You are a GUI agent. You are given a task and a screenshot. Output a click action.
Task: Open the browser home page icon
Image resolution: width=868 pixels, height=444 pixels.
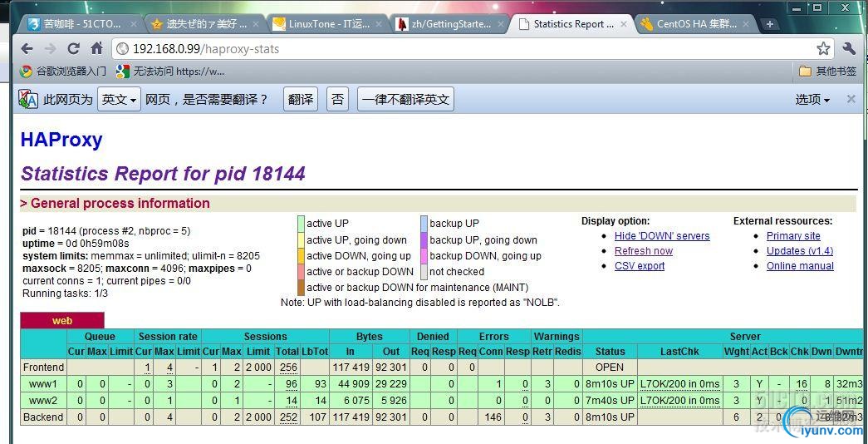(x=97, y=49)
